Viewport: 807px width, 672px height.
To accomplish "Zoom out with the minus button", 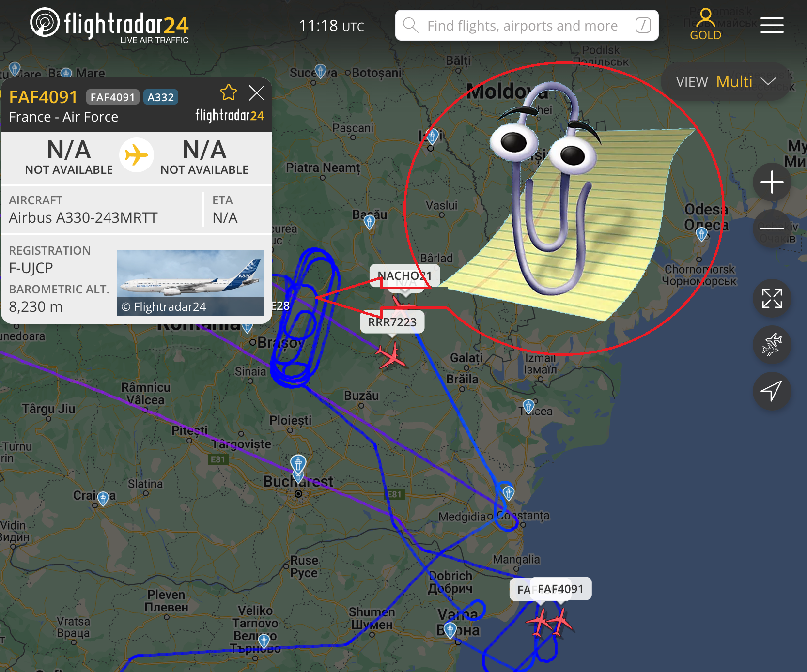I will tap(772, 228).
